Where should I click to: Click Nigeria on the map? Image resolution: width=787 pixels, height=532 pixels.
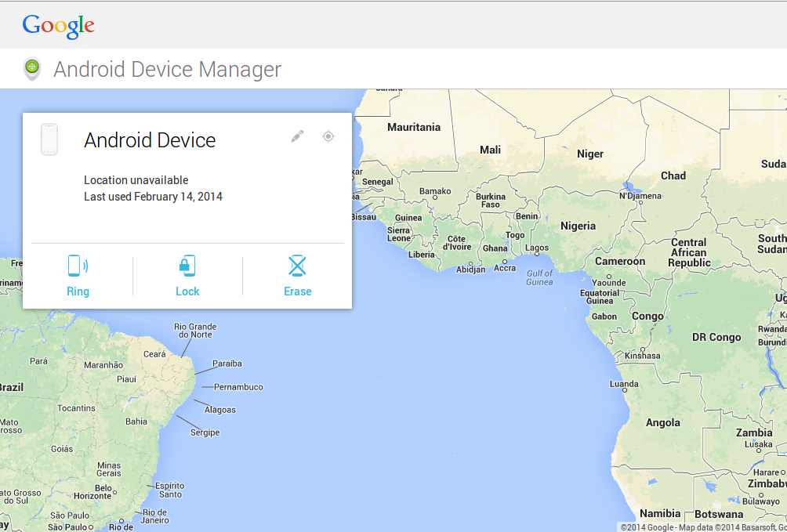tap(578, 225)
